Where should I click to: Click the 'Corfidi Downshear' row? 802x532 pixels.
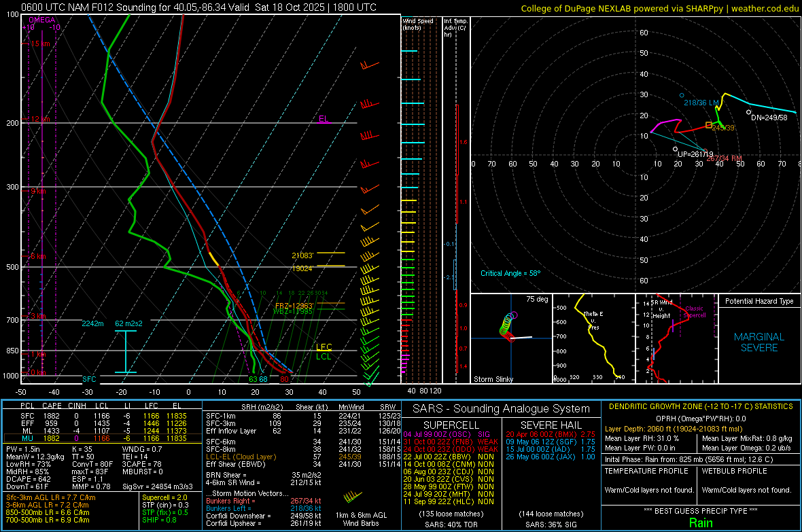click(264, 516)
